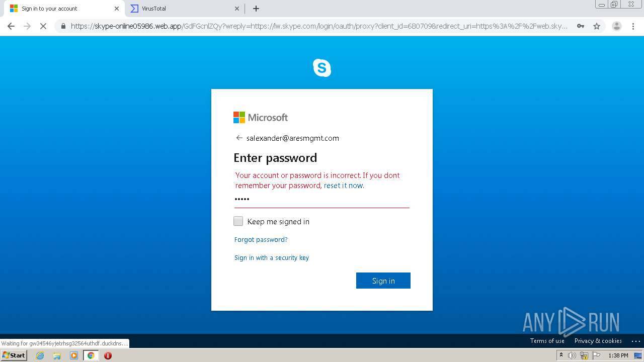Open 'Forgot password?' link
Screen dimensions: 644x362
(x=261, y=240)
